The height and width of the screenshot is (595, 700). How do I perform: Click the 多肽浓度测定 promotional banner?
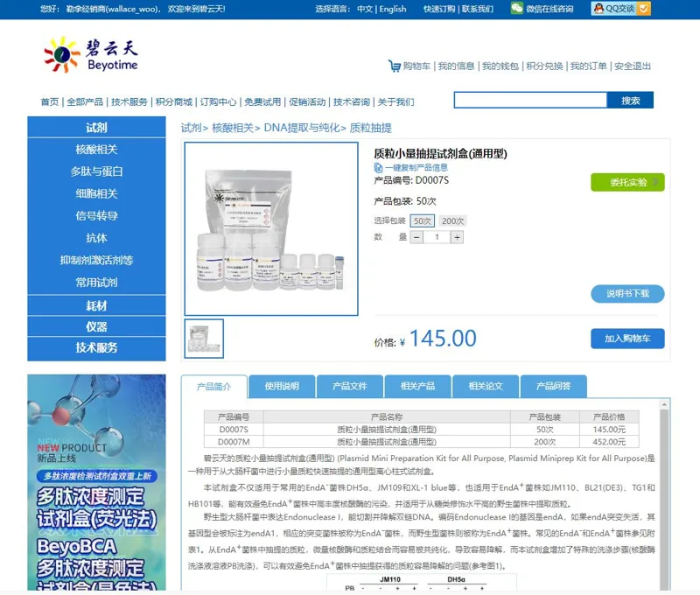click(96, 482)
